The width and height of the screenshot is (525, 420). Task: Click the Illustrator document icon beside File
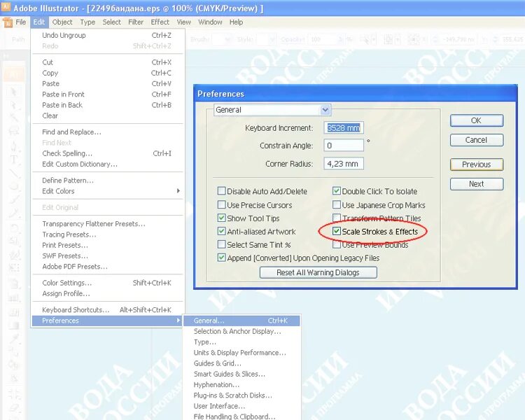point(8,22)
